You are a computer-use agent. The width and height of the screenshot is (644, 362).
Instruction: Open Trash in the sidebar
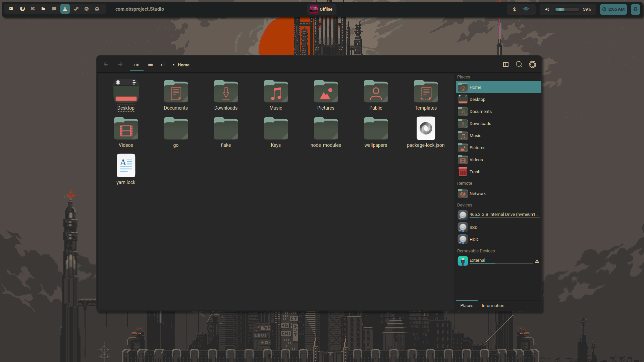pos(498,172)
